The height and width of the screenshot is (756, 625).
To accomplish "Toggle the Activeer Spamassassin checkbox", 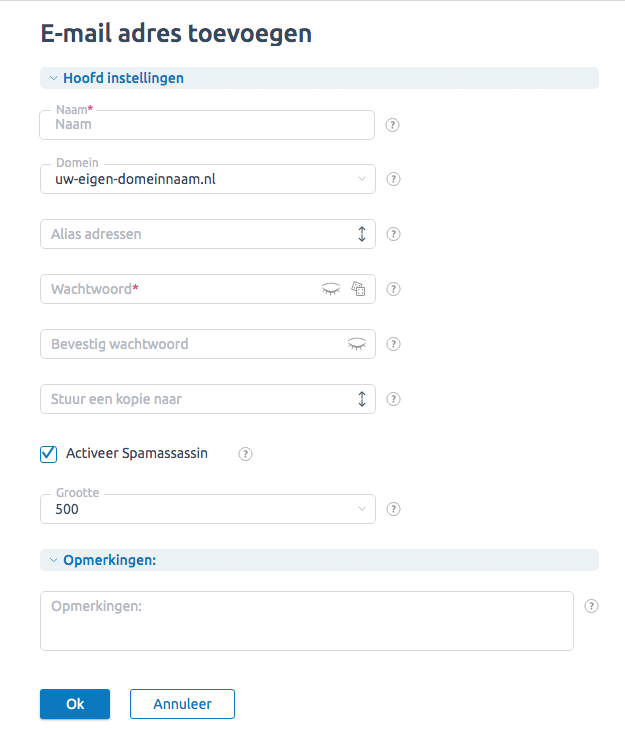I will pos(48,454).
